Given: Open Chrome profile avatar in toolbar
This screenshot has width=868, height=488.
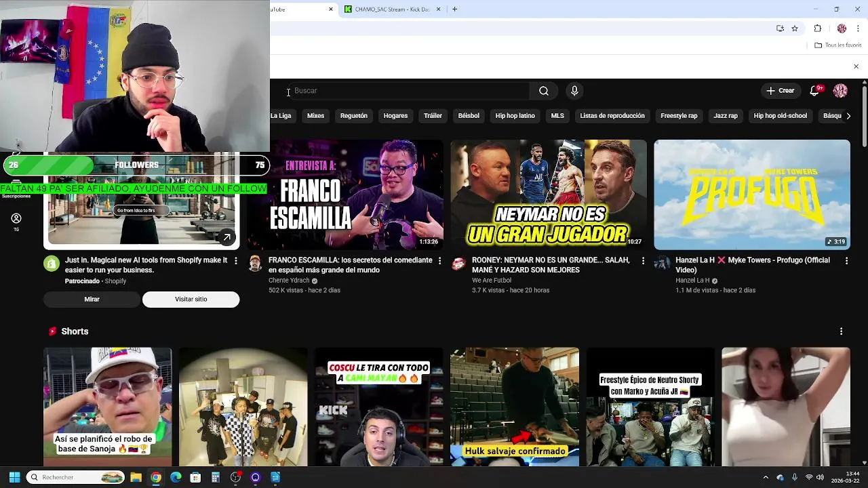Looking at the screenshot, I should click(842, 28).
